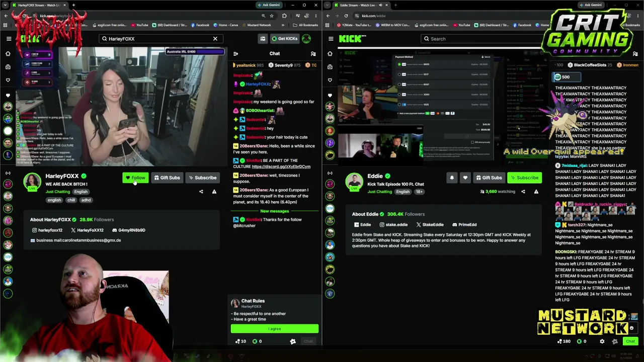Open the Eddie Kick link in About section

pyautogui.click(x=362, y=225)
